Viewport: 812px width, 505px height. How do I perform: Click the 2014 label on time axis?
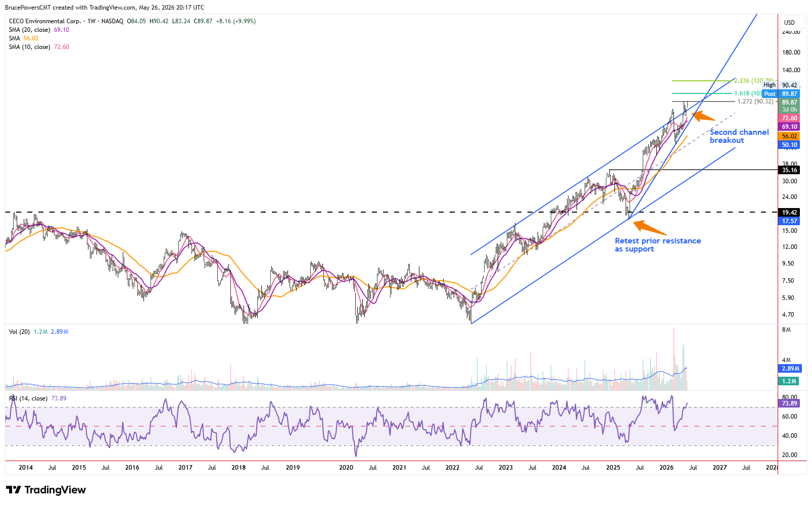26,468
